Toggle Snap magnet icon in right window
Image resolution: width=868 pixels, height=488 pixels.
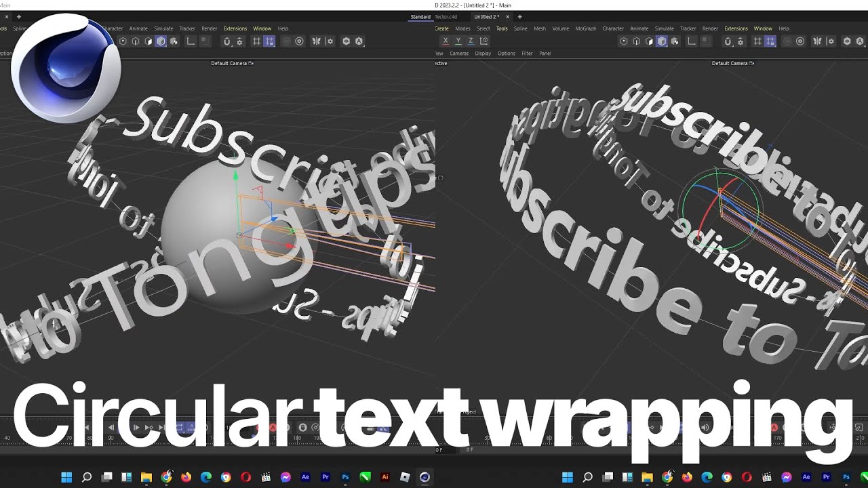pyautogui.click(x=728, y=41)
